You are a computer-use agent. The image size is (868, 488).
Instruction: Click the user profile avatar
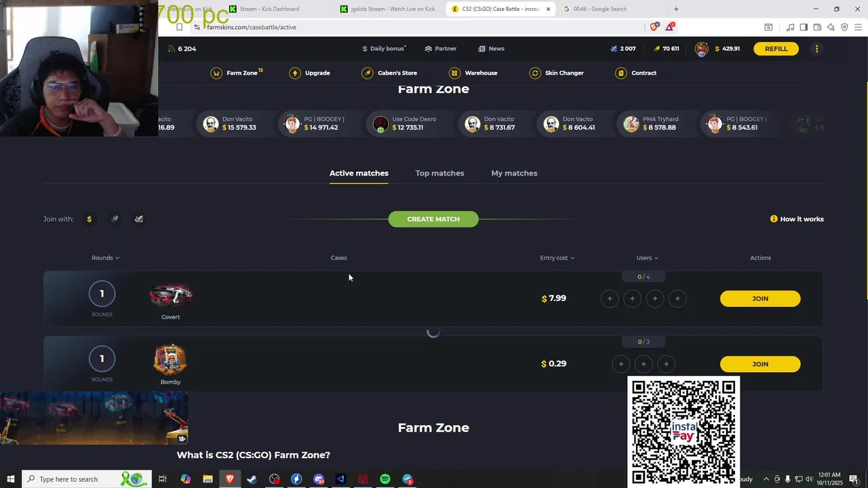tap(702, 49)
